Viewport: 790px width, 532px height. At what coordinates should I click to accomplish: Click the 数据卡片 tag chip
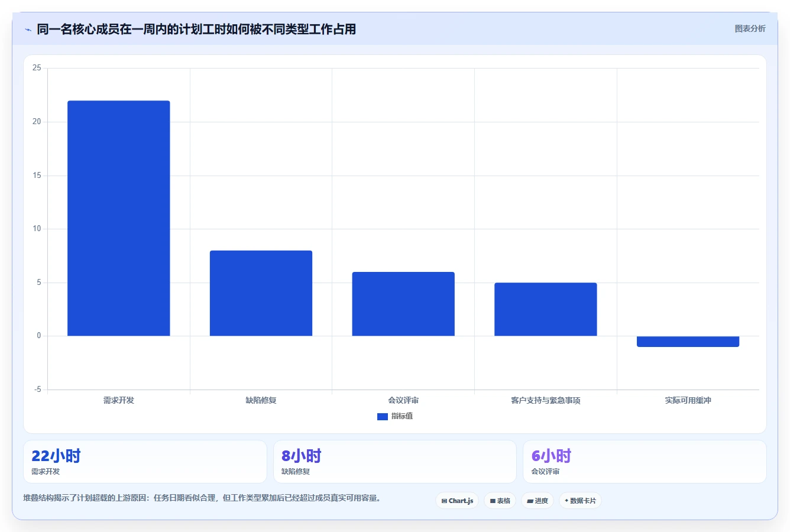[x=580, y=501]
